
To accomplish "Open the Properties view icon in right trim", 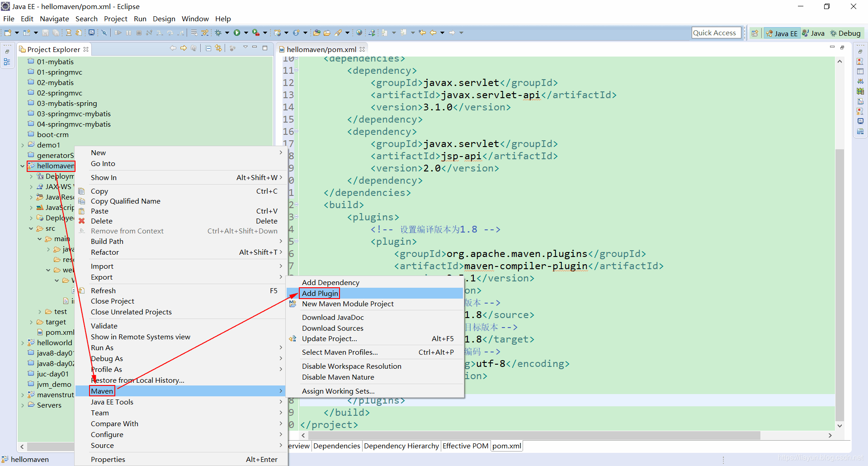I will (860, 71).
